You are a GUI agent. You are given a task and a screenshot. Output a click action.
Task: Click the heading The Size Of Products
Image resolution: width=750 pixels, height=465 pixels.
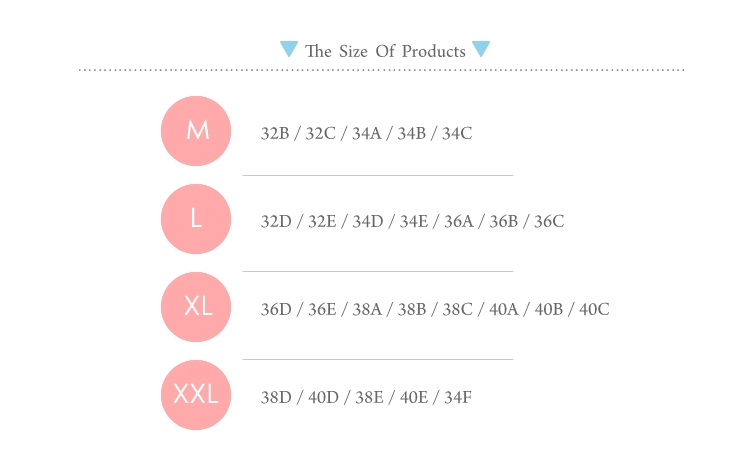point(385,51)
